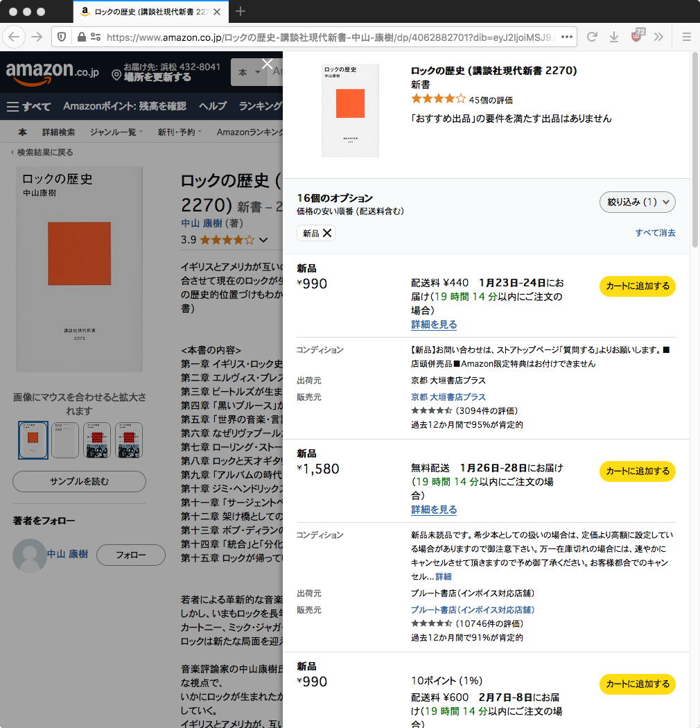Open the すべて hamburger menu
The image size is (700, 728).
[29, 106]
